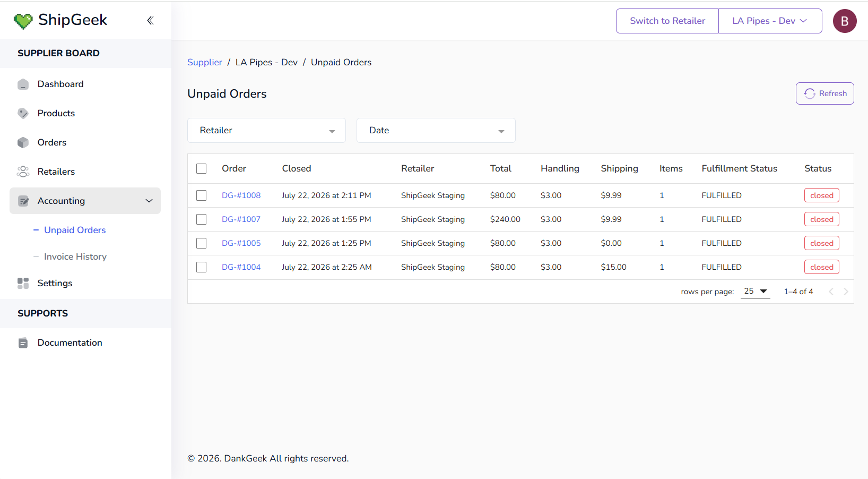Check the box for order DG-#1008
Viewport: 868px width, 479px height.
coord(202,195)
